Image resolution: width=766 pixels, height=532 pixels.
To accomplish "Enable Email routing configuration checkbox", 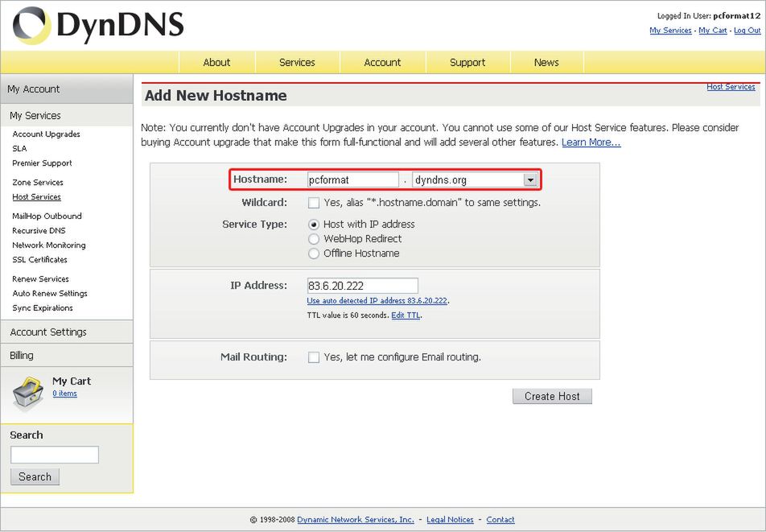I will (314, 357).
